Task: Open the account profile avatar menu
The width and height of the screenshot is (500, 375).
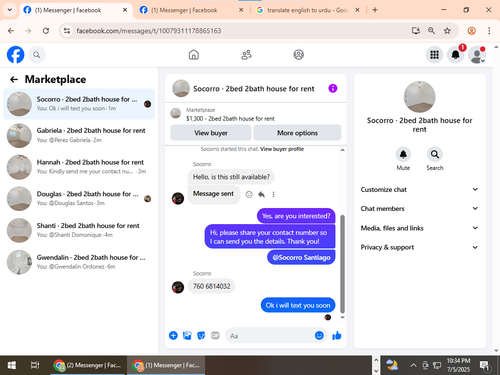Action: pyautogui.click(x=477, y=55)
